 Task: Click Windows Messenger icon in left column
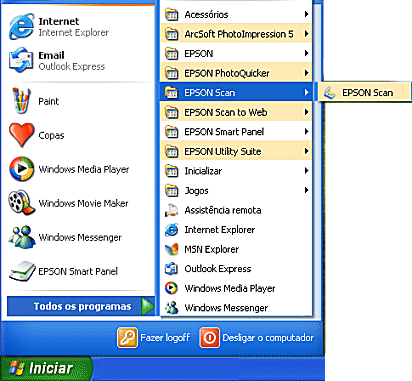pos(22,237)
